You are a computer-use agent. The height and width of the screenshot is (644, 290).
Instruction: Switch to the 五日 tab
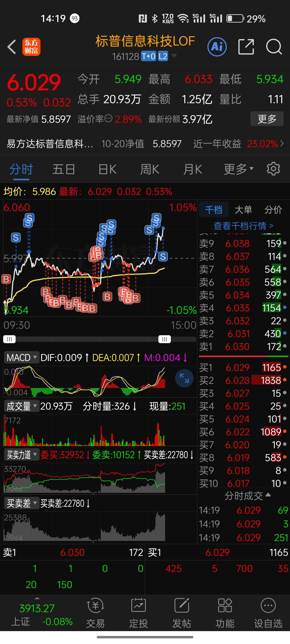64,169
